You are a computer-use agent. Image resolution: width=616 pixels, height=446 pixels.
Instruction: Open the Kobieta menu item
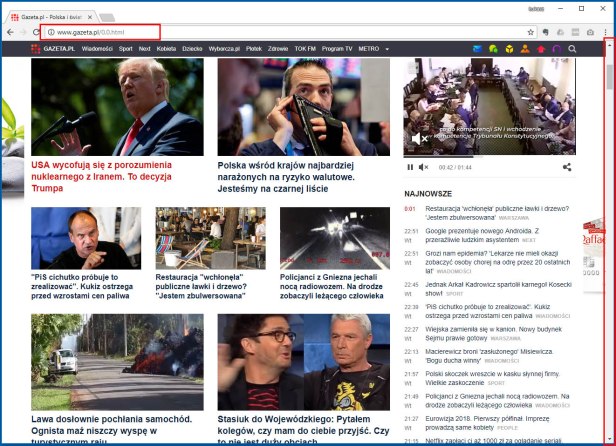pyautogui.click(x=166, y=49)
